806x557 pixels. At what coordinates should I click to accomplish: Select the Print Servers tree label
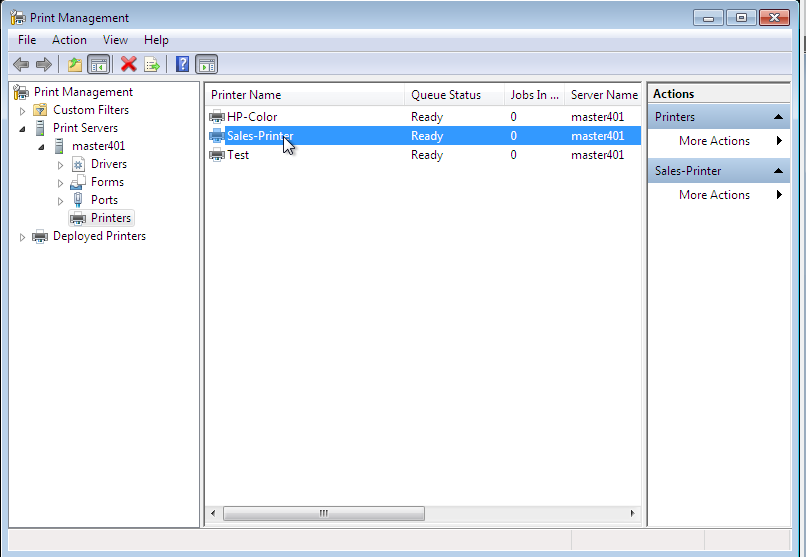point(85,128)
